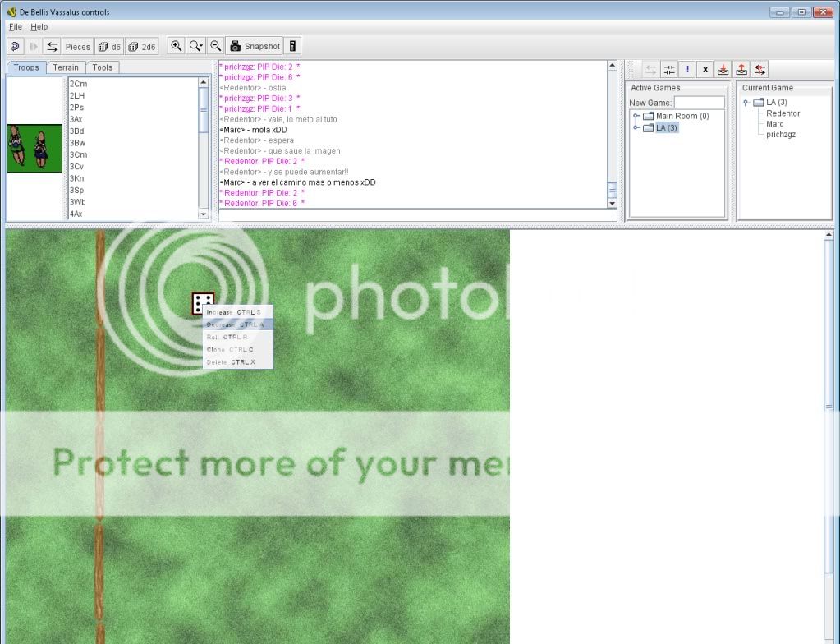Click the Main Room folder icon
This screenshot has width=840, height=644.
point(648,116)
